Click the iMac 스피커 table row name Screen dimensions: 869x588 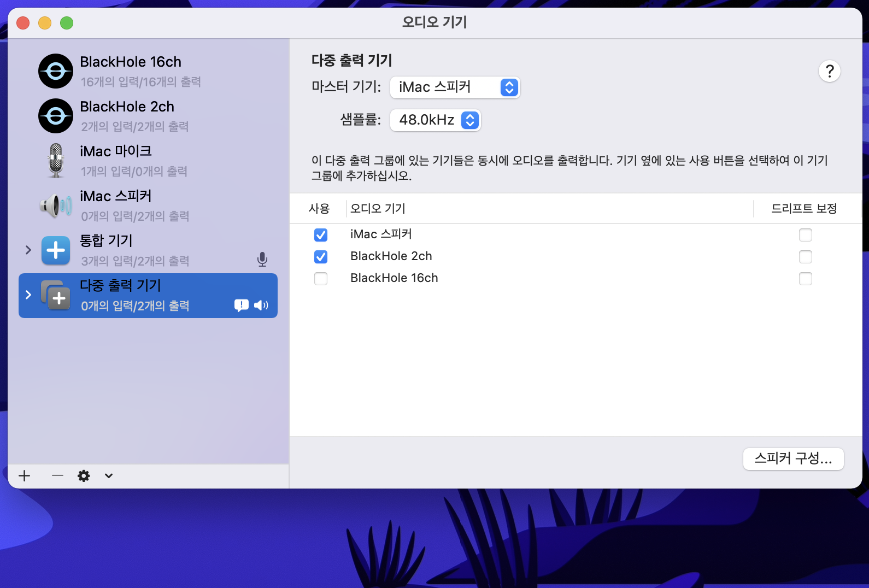[381, 234]
